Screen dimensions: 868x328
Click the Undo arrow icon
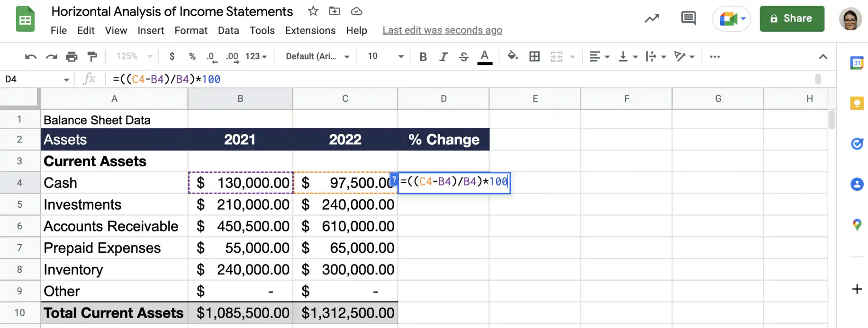coord(31,57)
